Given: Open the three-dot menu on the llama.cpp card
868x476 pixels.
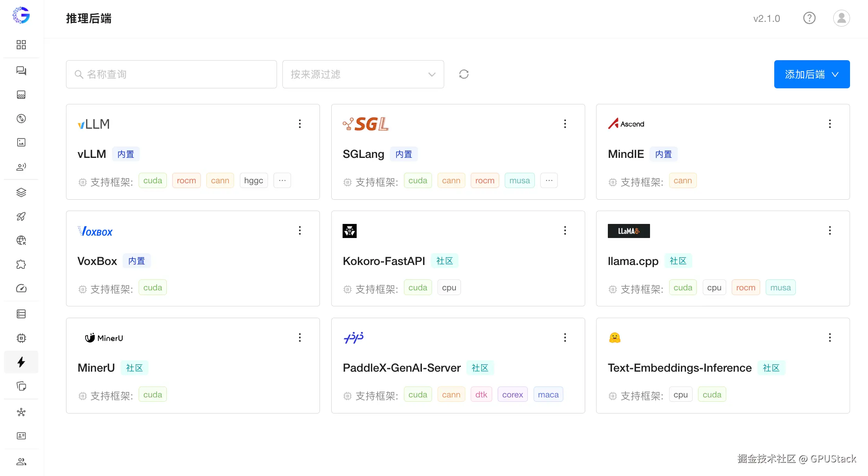Looking at the screenshot, I should 830,231.
